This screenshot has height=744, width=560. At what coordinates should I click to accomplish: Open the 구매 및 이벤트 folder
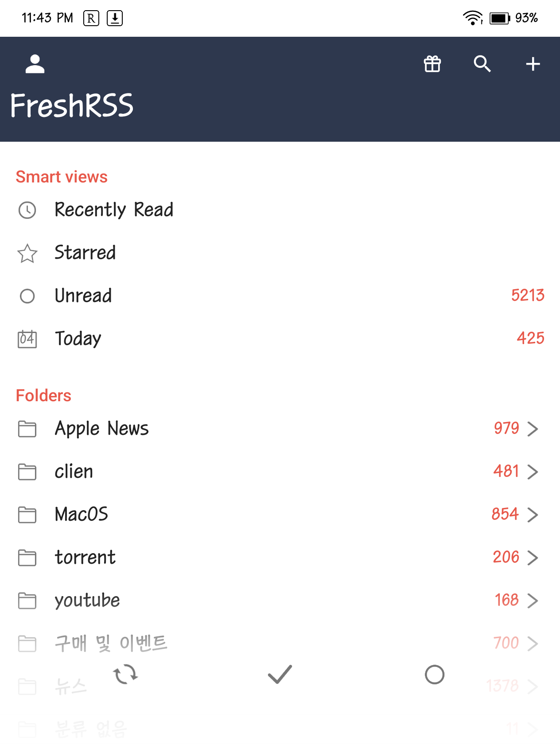tap(280, 643)
